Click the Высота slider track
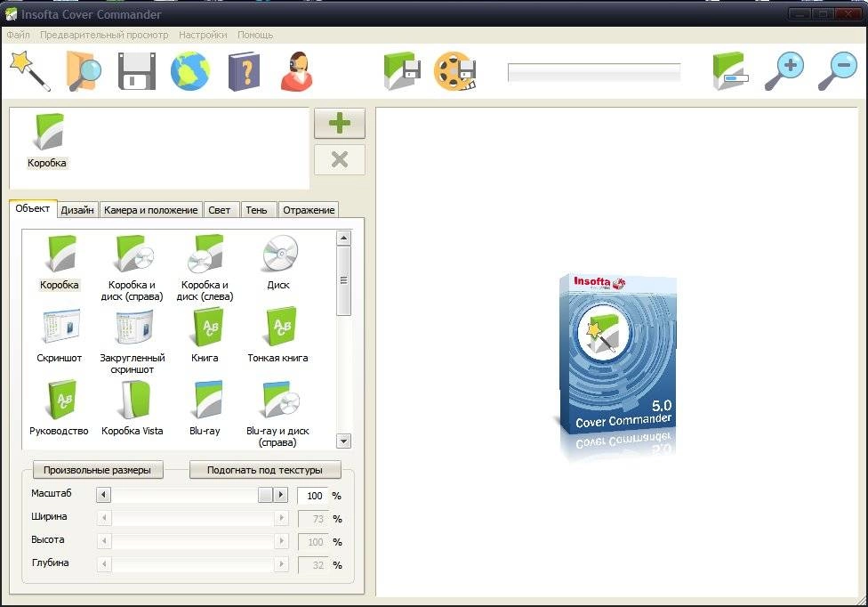Image resolution: width=868 pixels, height=607 pixels. (192, 540)
